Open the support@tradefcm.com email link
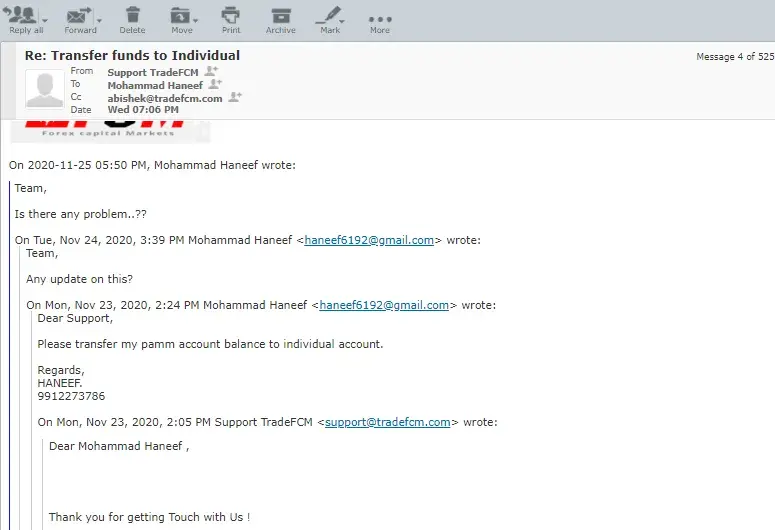This screenshot has height=530, width=775. tap(388, 422)
